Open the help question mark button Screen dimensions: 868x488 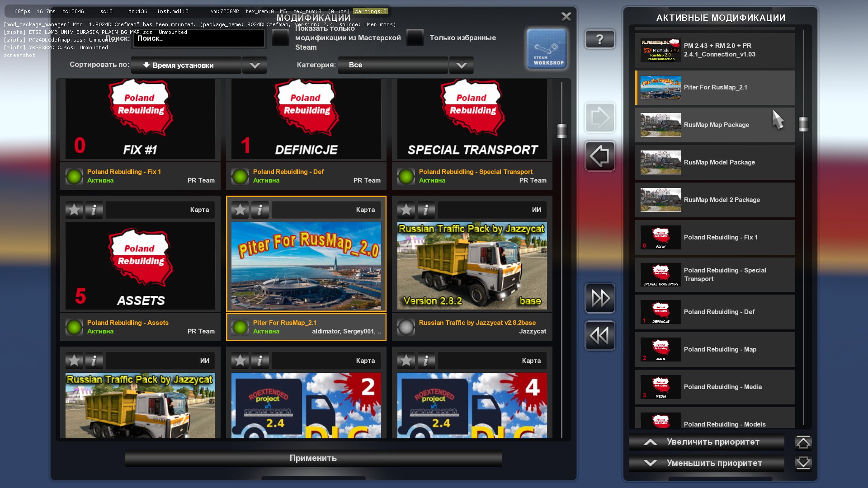coord(599,39)
